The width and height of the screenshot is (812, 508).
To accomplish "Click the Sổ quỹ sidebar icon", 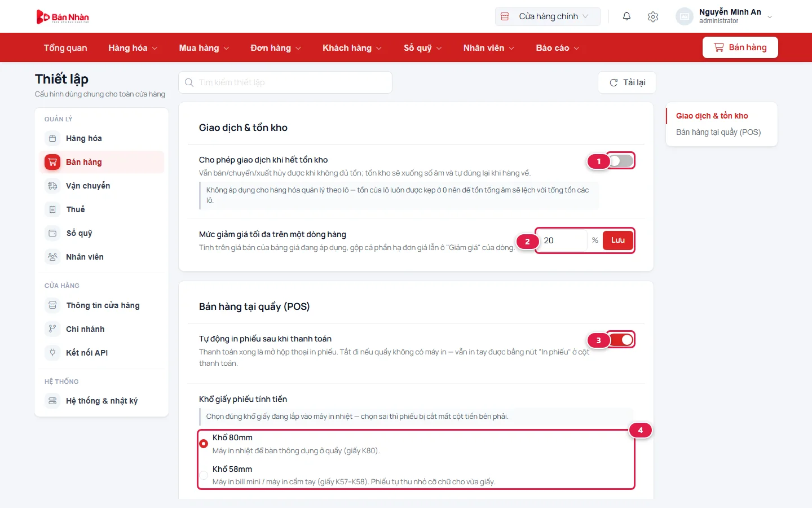I will [52, 233].
